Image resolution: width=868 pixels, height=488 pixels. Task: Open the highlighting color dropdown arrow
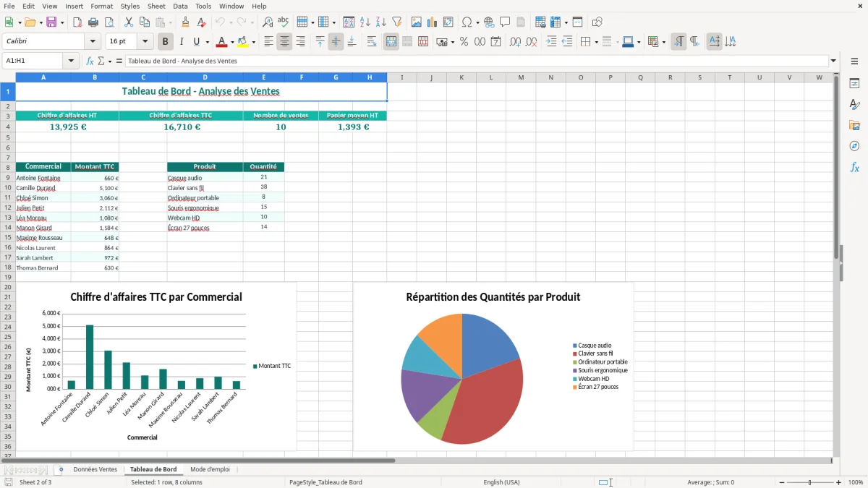(x=254, y=42)
